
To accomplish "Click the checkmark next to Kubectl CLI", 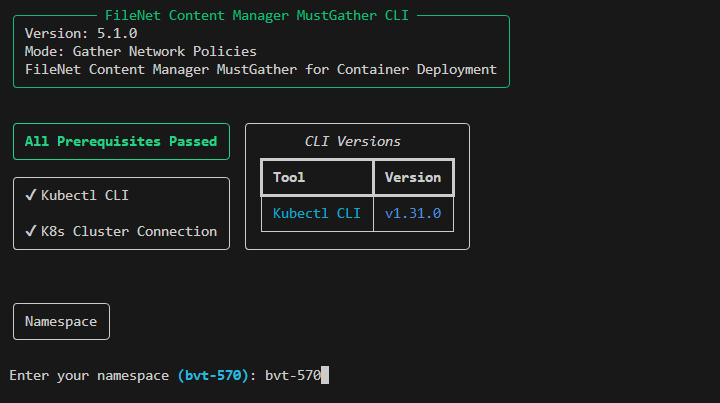I will pyautogui.click(x=31, y=195).
